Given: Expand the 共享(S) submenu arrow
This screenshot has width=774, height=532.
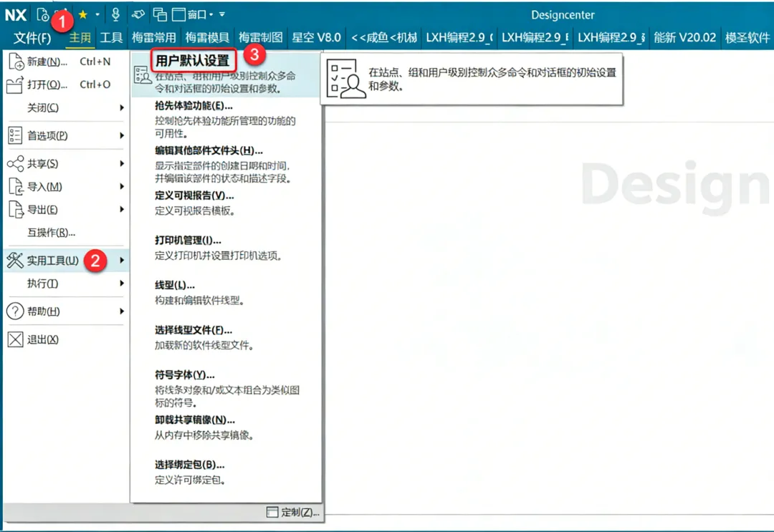Looking at the screenshot, I should 122,164.
